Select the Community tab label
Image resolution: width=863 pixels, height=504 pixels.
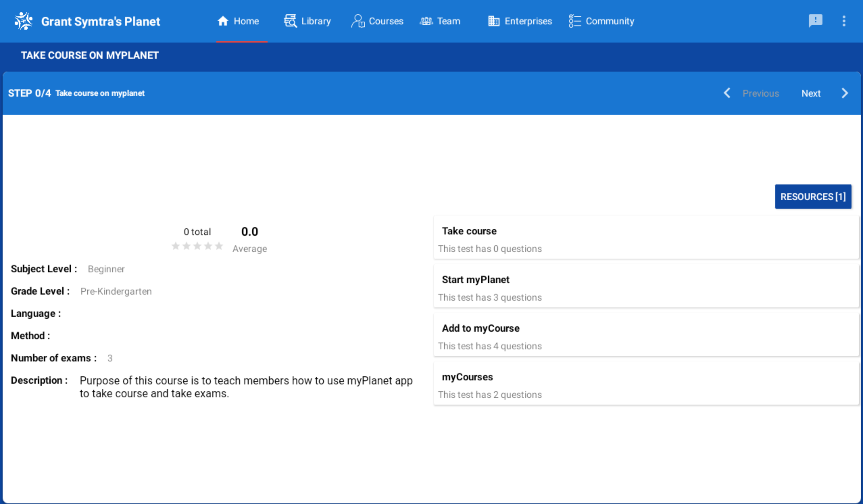[x=610, y=21]
